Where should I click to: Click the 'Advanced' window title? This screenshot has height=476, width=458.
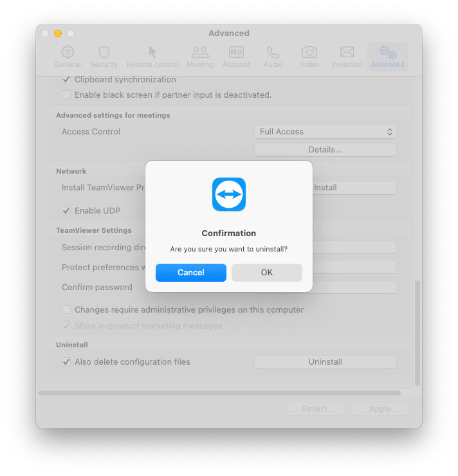click(x=229, y=33)
